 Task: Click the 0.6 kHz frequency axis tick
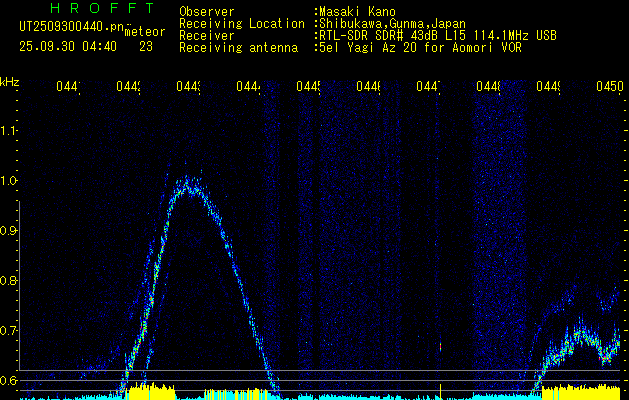(9, 380)
